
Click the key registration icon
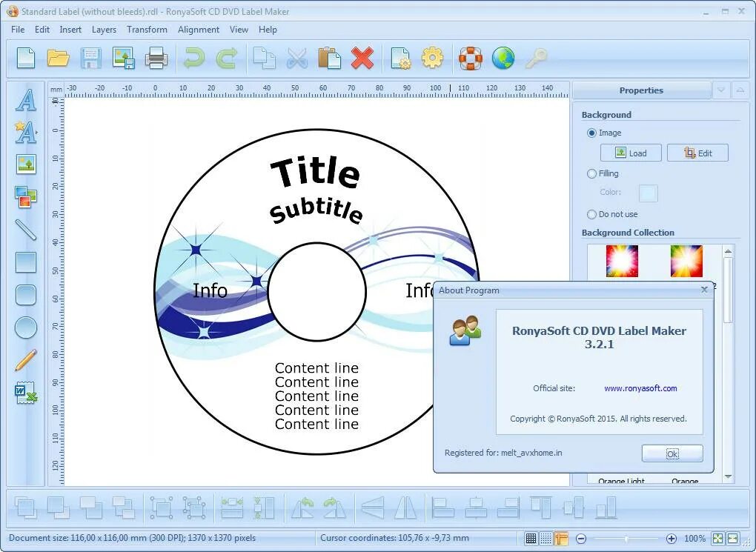click(536, 59)
